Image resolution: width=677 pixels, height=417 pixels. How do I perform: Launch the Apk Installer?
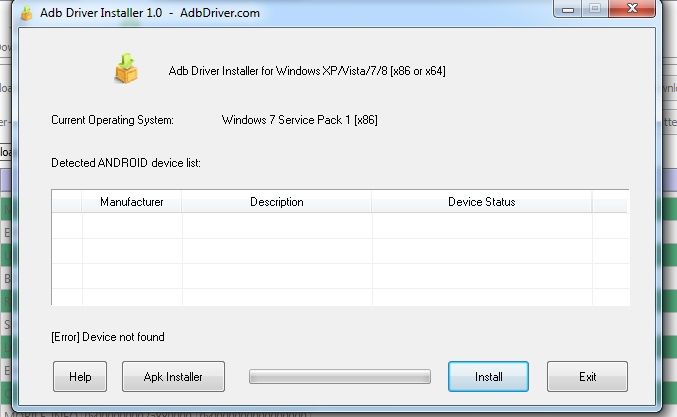173,377
